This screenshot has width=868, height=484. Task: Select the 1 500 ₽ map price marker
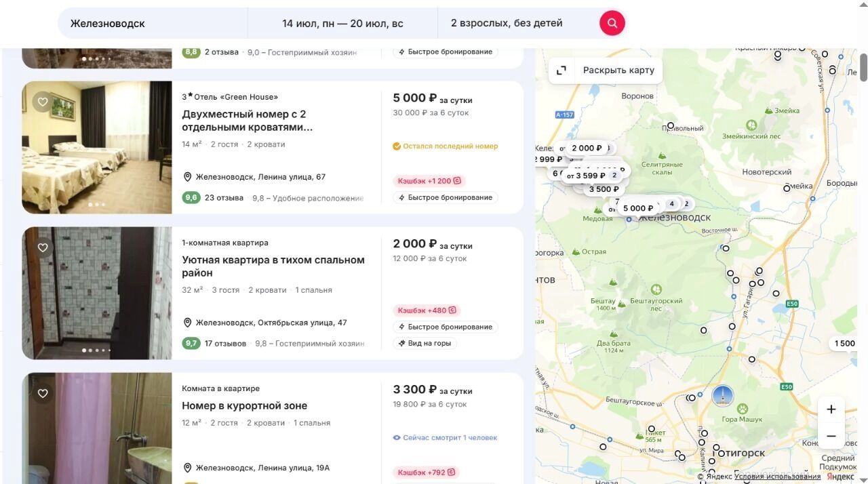click(x=844, y=344)
